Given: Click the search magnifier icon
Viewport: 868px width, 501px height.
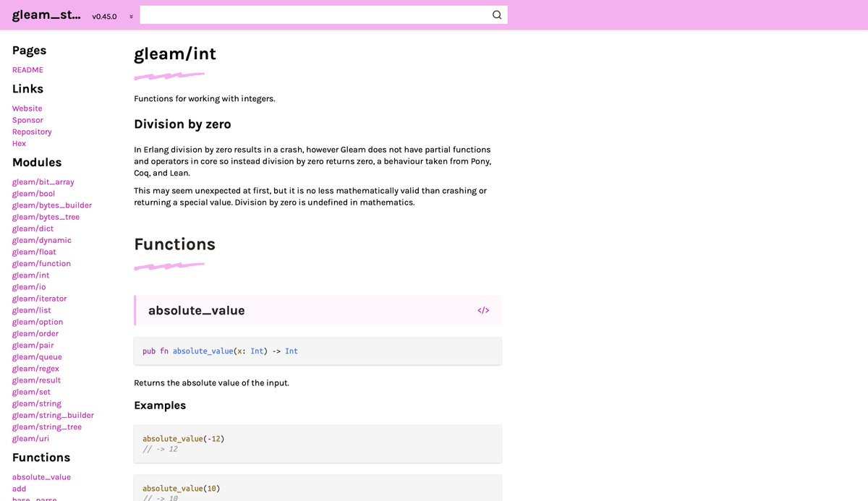Looking at the screenshot, I should click(497, 15).
